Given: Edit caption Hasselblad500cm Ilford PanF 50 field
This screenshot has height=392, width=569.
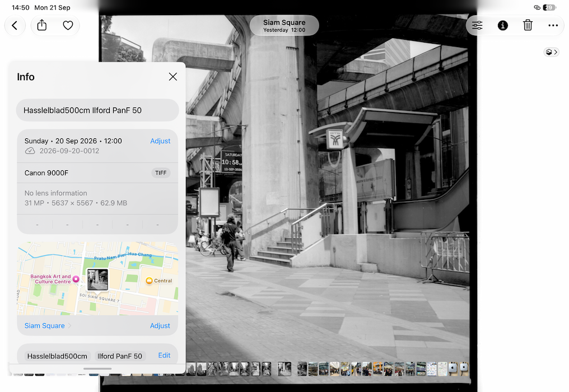Looking at the screenshot, I should click(97, 110).
